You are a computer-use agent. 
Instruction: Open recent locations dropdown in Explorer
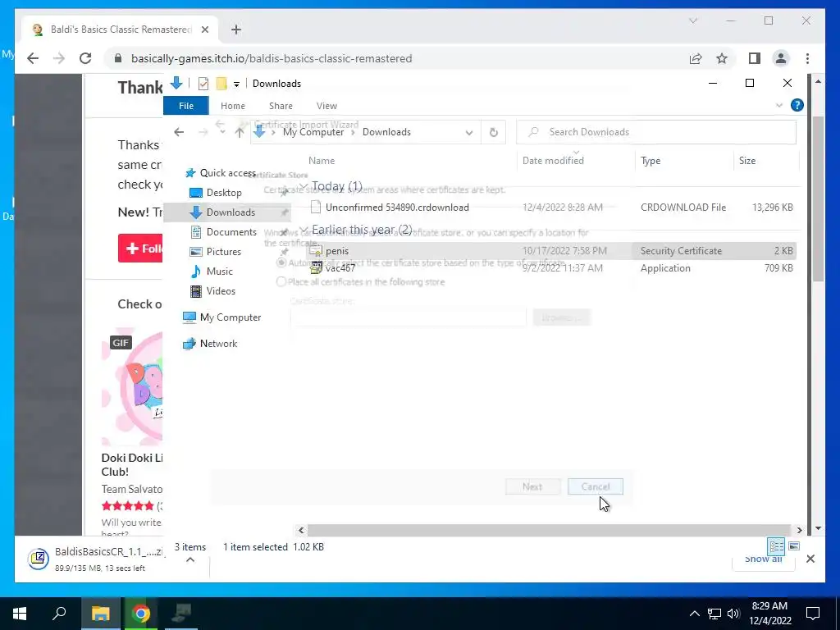click(222, 132)
